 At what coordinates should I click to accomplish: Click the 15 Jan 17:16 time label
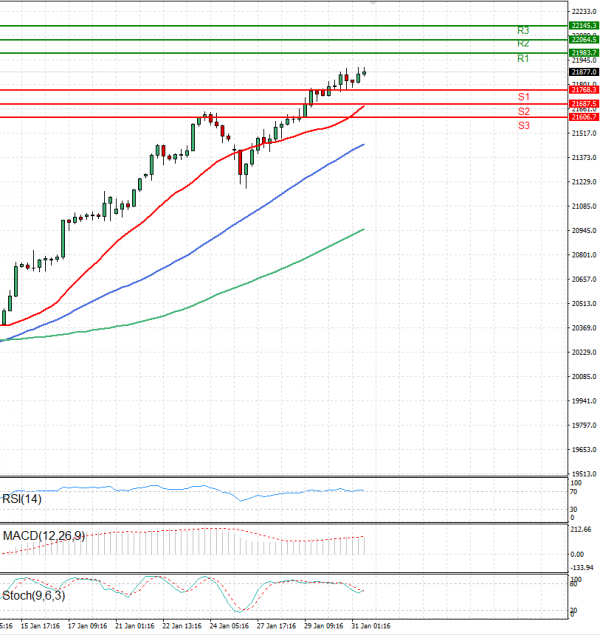pyautogui.click(x=40, y=626)
